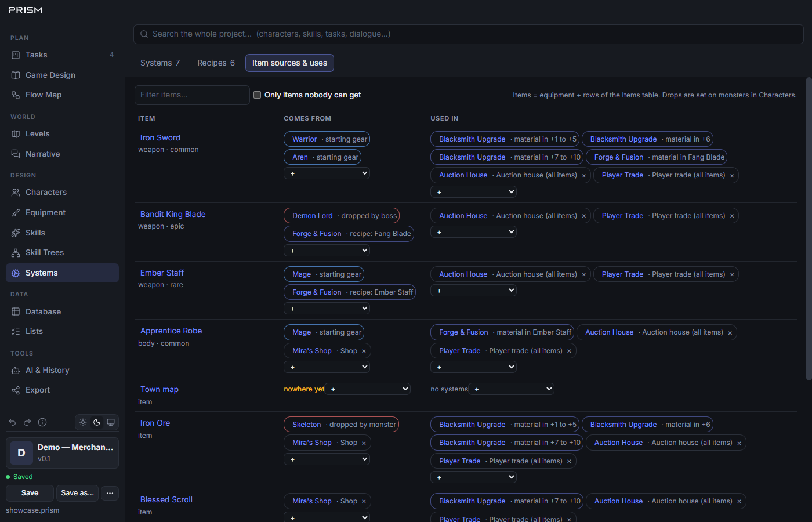812x522 pixels.
Task: Open Ember Staff used-in add dropdown
Action: (x=473, y=291)
